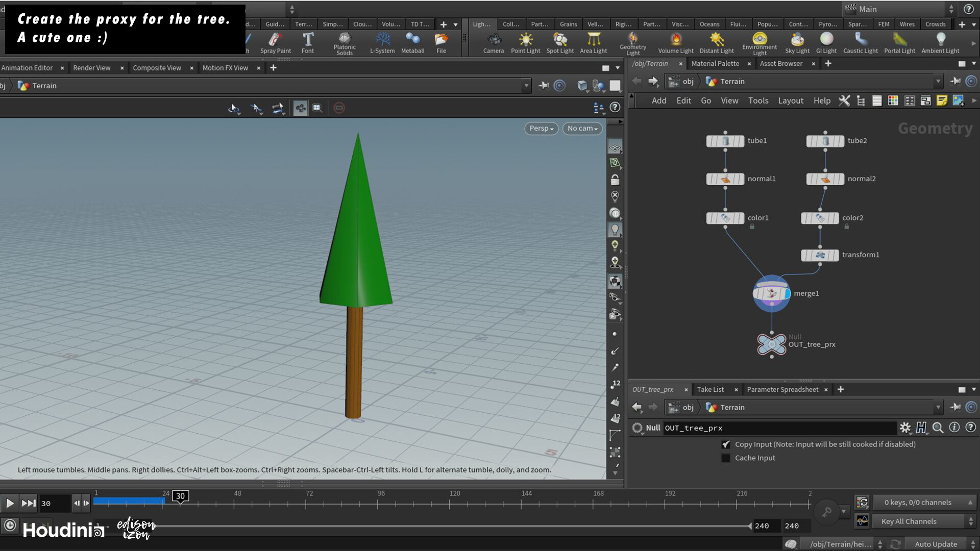Open the No cam dropdown in the viewport

pyautogui.click(x=582, y=128)
